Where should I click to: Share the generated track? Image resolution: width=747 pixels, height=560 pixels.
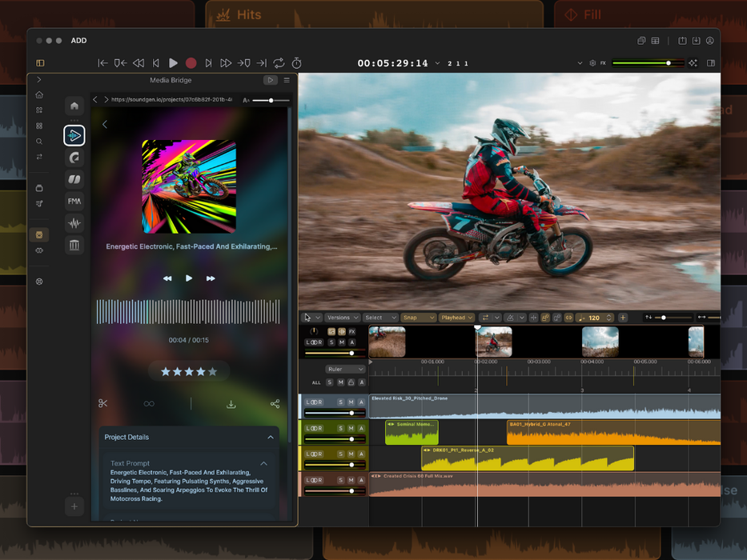(275, 404)
